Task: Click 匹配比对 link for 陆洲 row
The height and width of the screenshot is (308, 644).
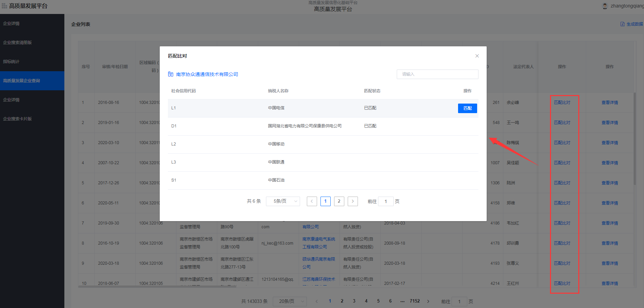Action: 562,183
